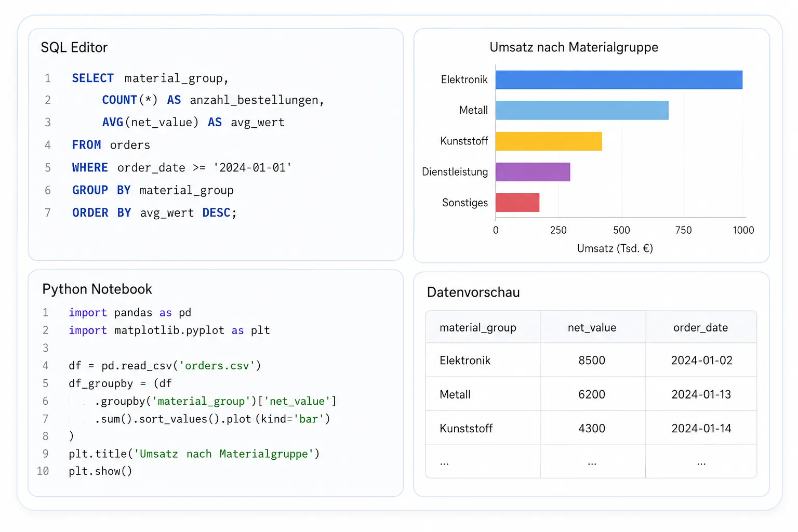Screen dimensions: 798x532
Task: Click the plt.title line in notebook
Action: coord(194,454)
